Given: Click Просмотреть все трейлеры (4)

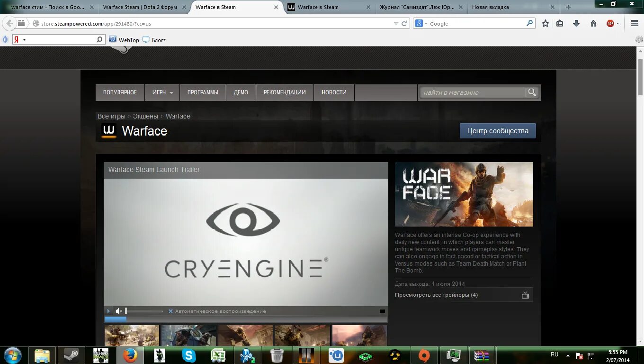Looking at the screenshot, I should coord(436,295).
